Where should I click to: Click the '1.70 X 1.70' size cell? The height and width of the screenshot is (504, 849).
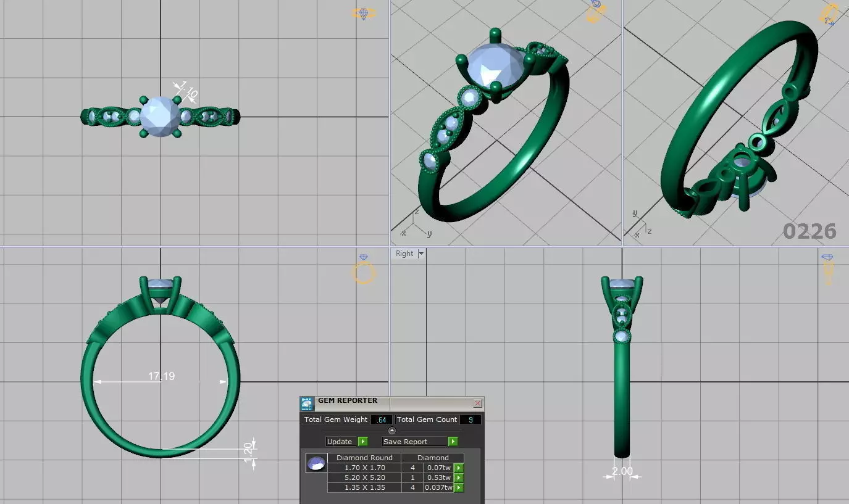point(364,468)
